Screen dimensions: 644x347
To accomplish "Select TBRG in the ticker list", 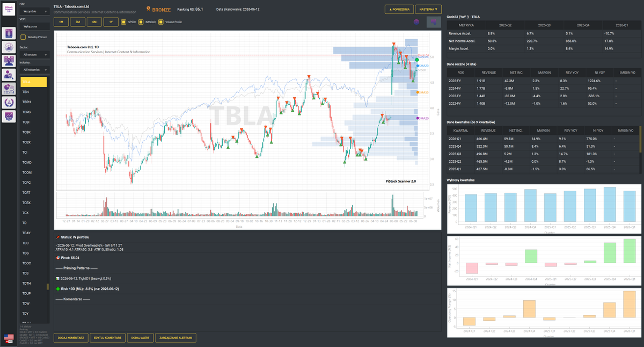I will [33, 112].
